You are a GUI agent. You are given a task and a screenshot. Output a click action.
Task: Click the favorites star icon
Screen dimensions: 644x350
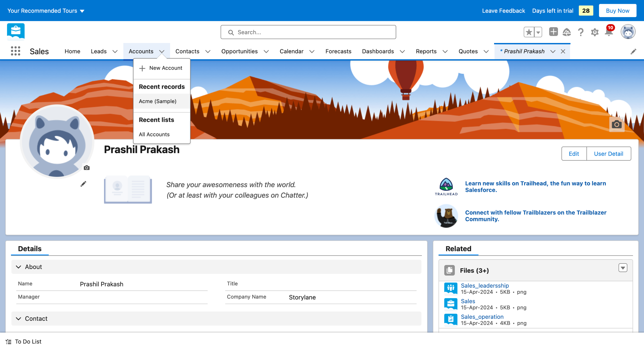pyautogui.click(x=529, y=32)
